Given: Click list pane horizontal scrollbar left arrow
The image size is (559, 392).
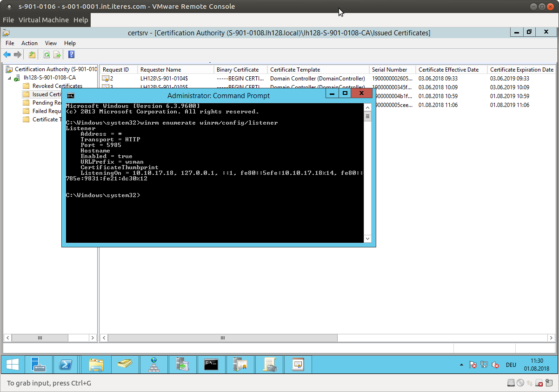Looking at the screenshot, I should (x=104, y=338).
